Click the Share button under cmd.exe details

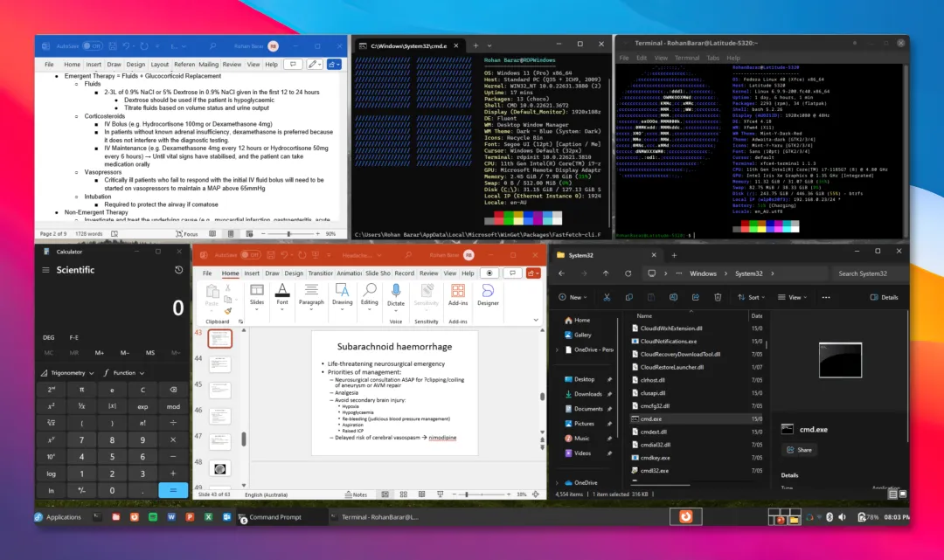tap(800, 450)
